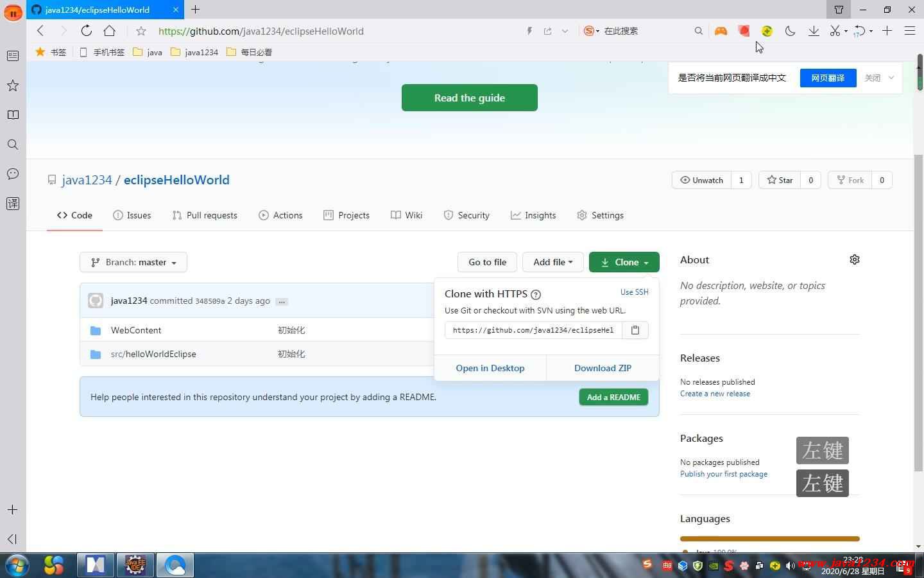
Task: Open the 手机书签 bookmark item
Action: (102, 52)
